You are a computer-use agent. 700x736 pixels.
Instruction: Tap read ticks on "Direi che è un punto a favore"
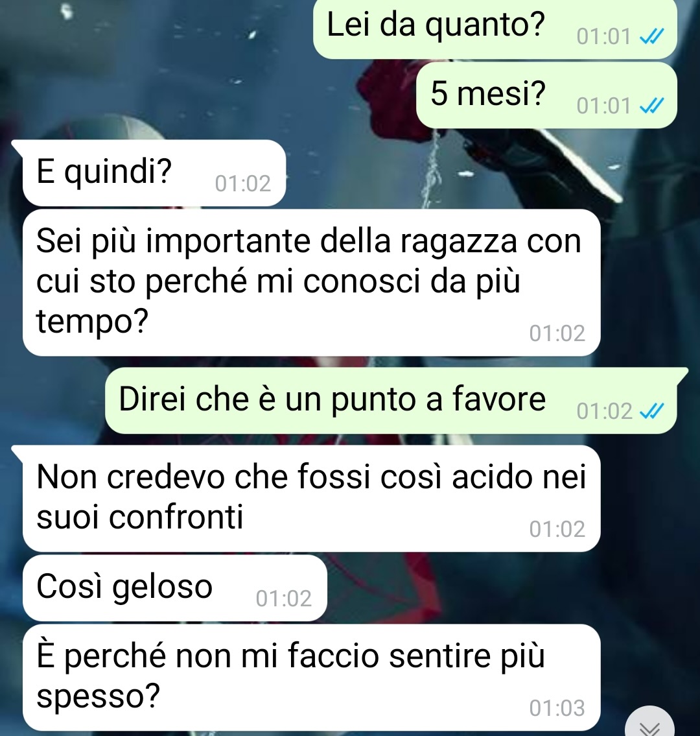tap(651, 412)
